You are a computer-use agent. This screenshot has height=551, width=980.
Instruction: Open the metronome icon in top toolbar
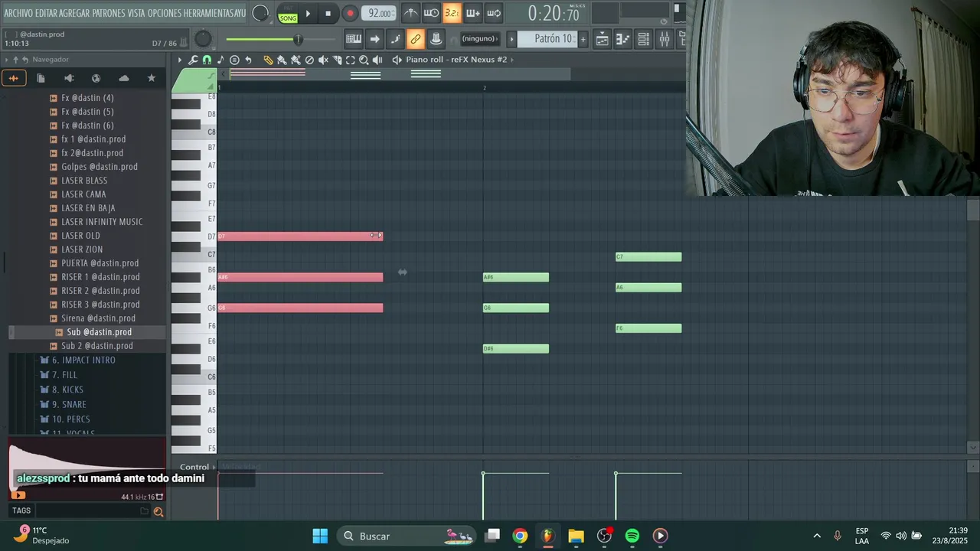pyautogui.click(x=411, y=13)
